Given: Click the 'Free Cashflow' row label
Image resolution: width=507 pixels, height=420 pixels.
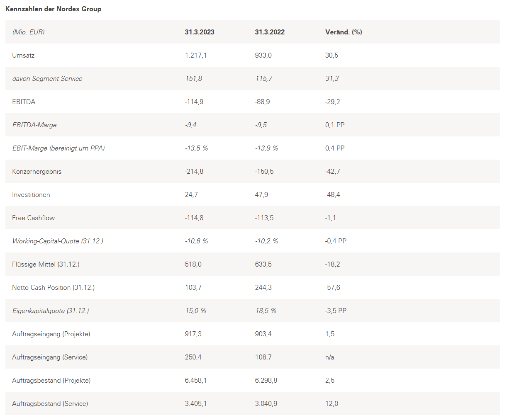Looking at the screenshot, I should pyautogui.click(x=33, y=218).
